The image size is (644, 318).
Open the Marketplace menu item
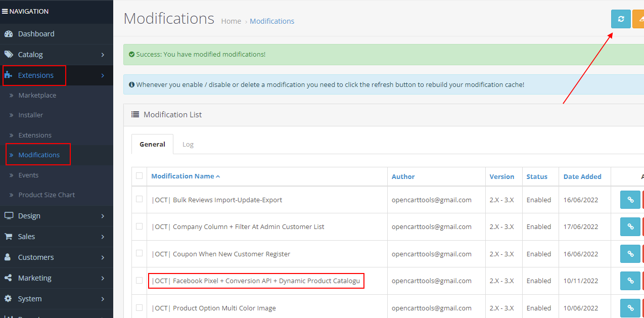[x=37, y=95]
